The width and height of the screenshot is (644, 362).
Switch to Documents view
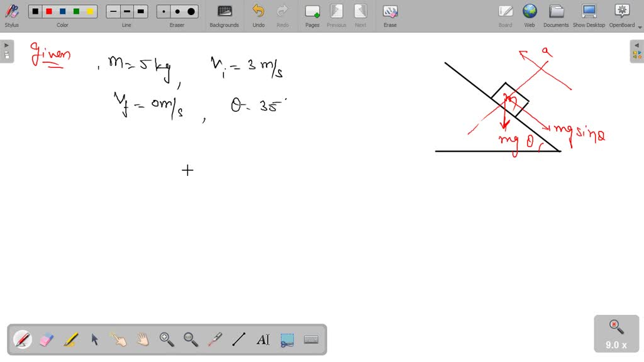coord(556,15)
